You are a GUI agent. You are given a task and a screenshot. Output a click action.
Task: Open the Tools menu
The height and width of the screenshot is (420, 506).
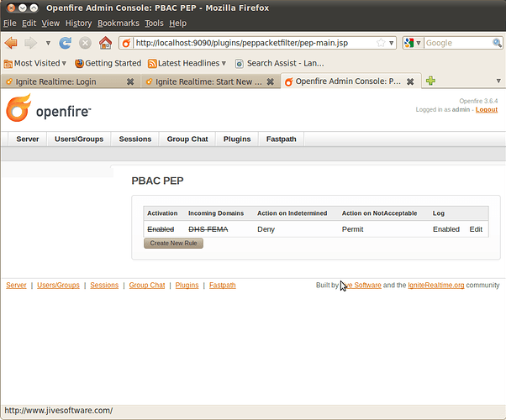[154, 24]
